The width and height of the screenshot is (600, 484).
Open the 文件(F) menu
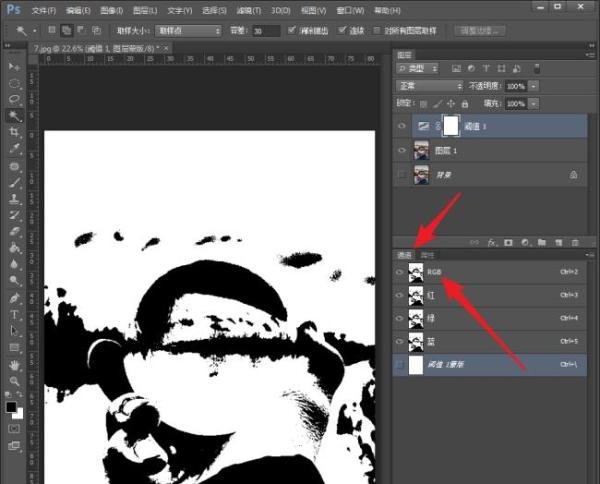click(44, 10)
